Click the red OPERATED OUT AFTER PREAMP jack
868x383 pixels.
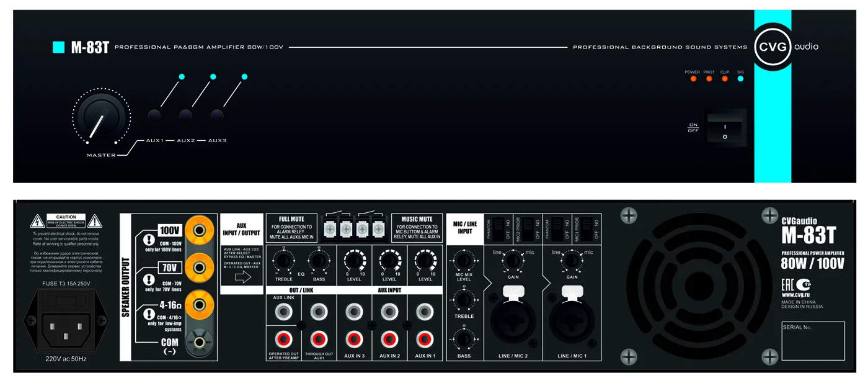click(283, 339)
